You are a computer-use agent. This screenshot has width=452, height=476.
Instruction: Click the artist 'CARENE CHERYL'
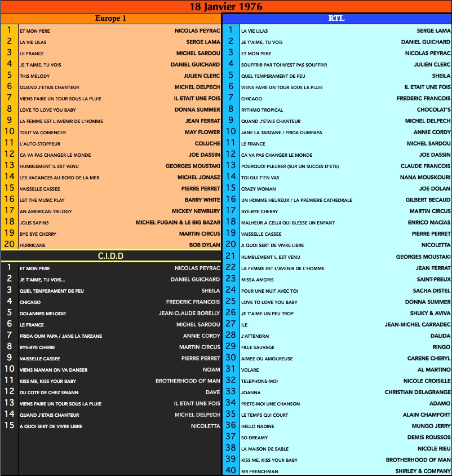tap(429, 359)
